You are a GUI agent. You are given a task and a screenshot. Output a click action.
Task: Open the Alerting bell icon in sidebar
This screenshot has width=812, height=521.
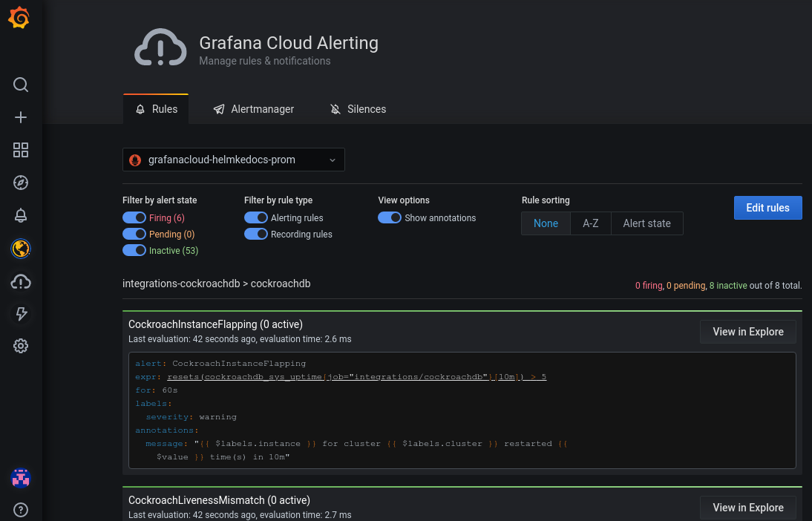(x=21, y=215)
